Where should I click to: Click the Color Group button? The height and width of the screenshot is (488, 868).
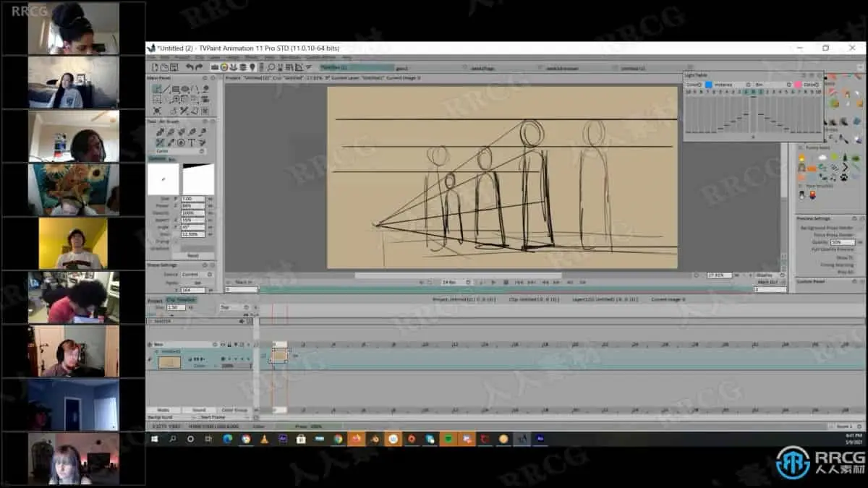(x=234, y=410)
